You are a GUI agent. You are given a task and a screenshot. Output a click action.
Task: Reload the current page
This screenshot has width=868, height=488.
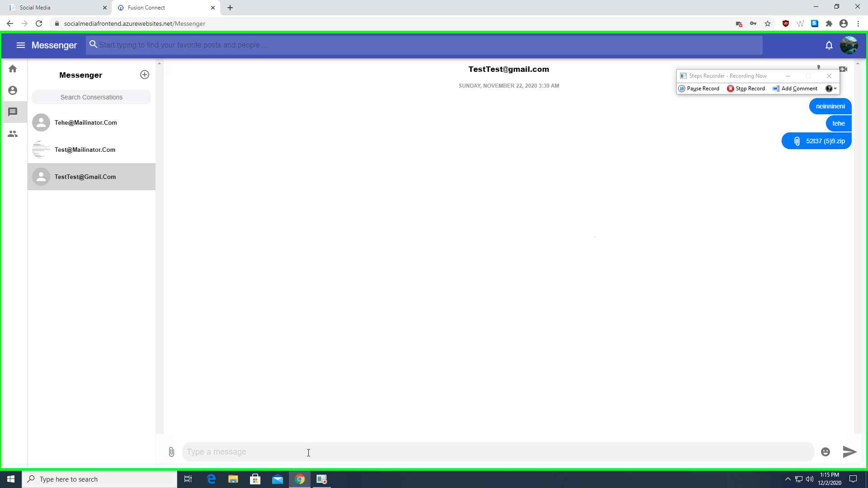(39, 23)
